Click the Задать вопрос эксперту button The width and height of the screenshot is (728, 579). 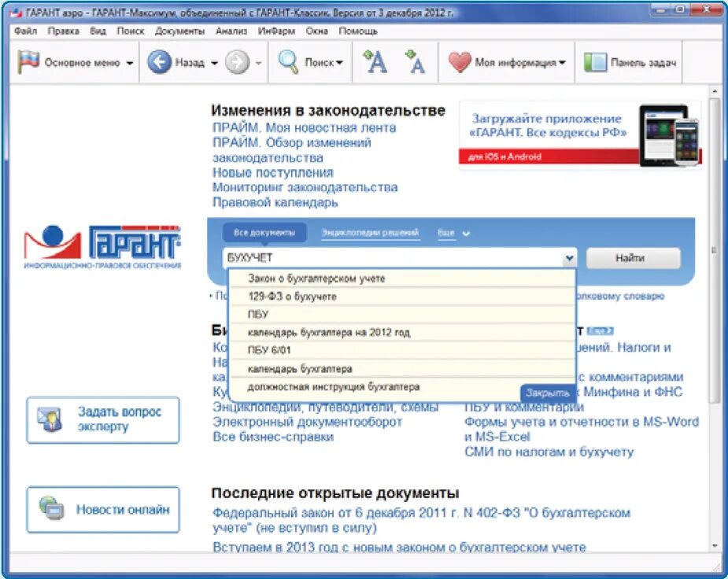[x=103, y=420]
